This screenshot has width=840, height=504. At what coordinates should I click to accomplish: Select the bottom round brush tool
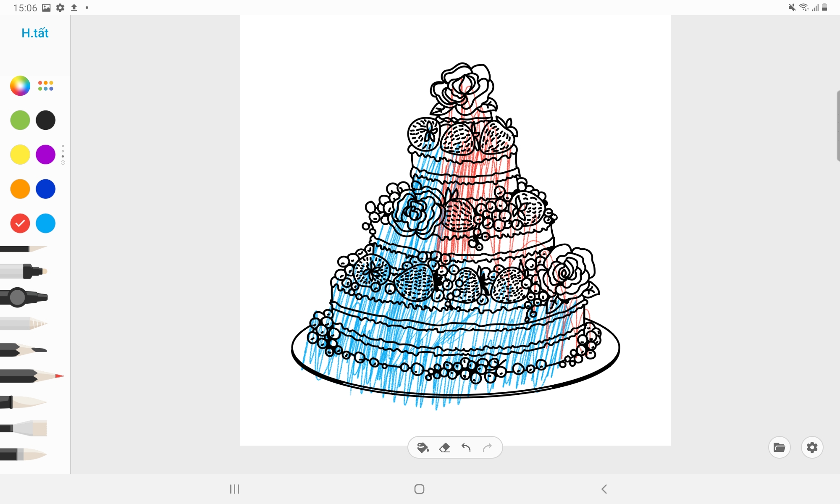coord(24,454)
